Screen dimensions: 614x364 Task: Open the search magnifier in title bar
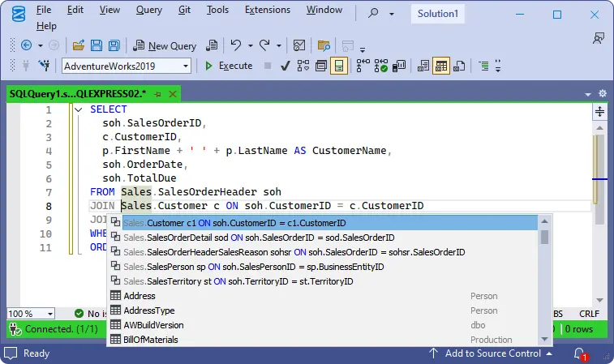coord(374,14)
